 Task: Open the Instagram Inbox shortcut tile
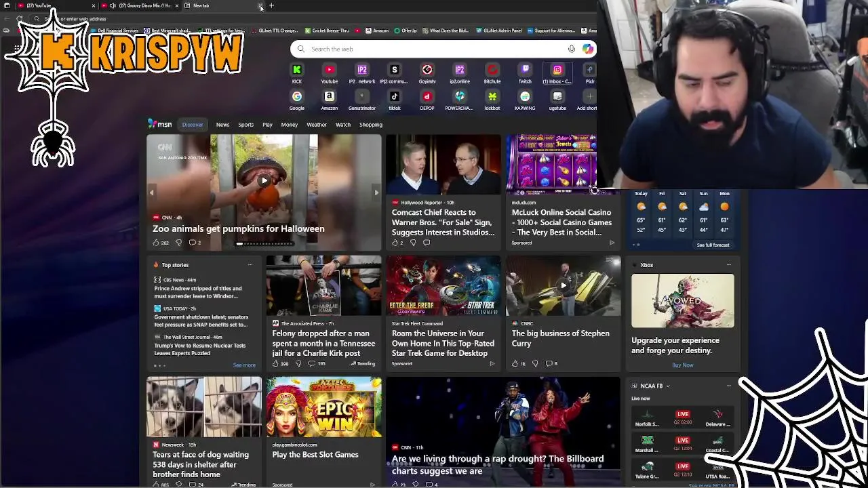[x=557, y=73]
